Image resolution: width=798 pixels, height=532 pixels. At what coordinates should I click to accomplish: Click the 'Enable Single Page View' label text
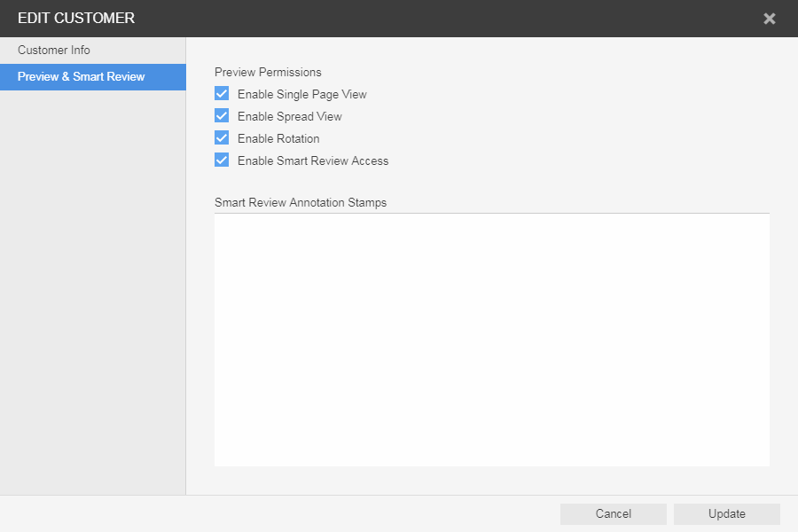pyautogui.click(x=301, y=94)
